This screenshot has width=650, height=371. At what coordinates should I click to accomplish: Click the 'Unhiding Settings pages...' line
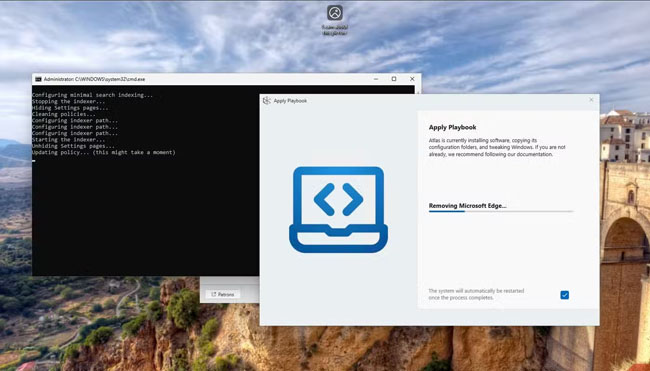point(73,146)
